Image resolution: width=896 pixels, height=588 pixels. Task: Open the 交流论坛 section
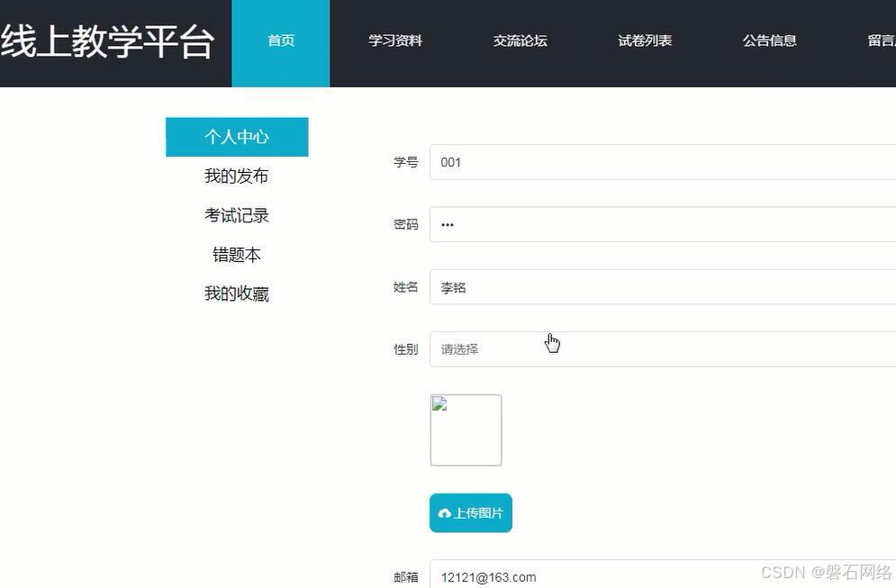pyautogui.click(x=520, y=41)
